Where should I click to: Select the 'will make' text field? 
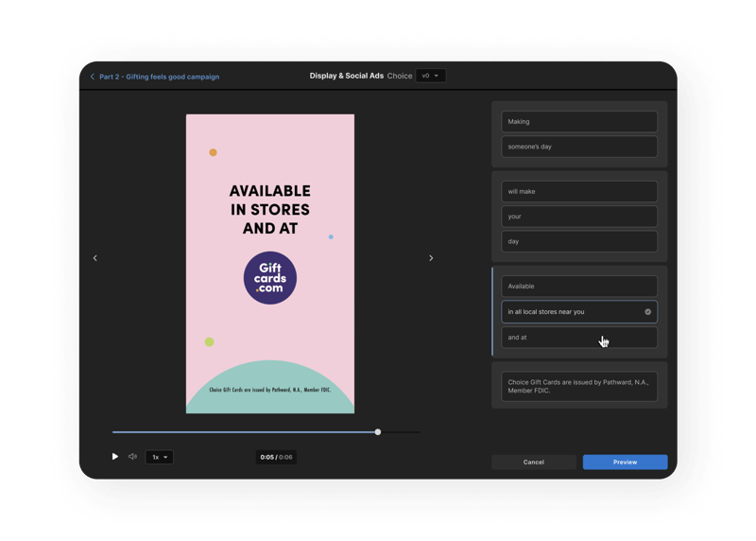[579, 192]
